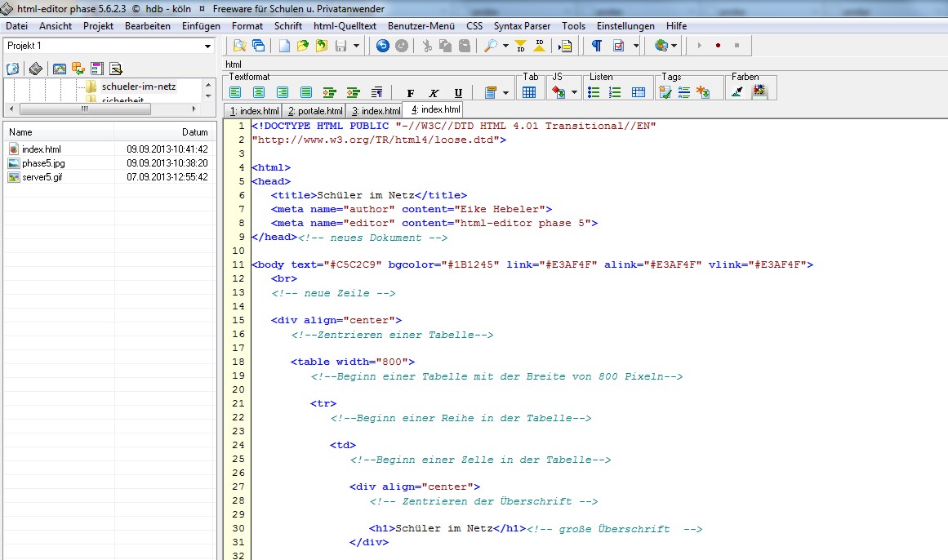Sort files by the Datum column header
948x560 pixels.
click(x=194, y=131)
